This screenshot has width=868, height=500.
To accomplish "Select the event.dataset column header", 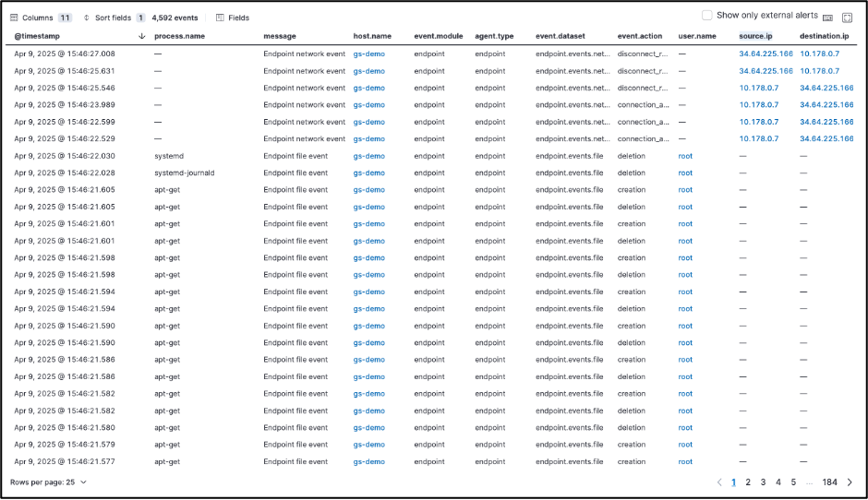I will [x=561, y=36].
